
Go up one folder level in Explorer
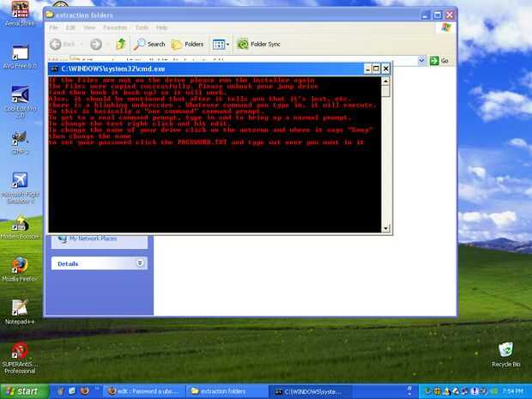pyautogui.click(x=121, y=44)
